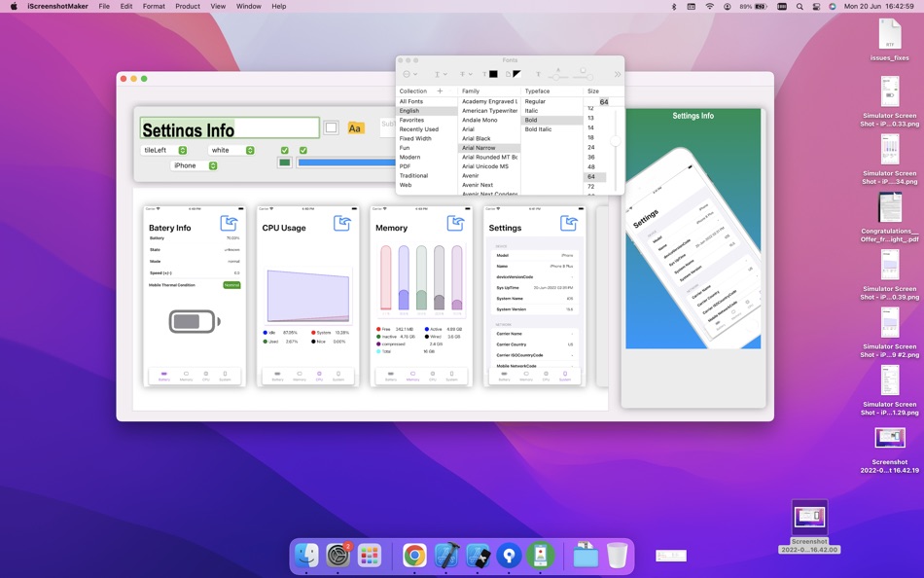Select size 64 in the Size list
Image resolution: width=924 pixels, height=578 pixels.
tap(596, 178)
